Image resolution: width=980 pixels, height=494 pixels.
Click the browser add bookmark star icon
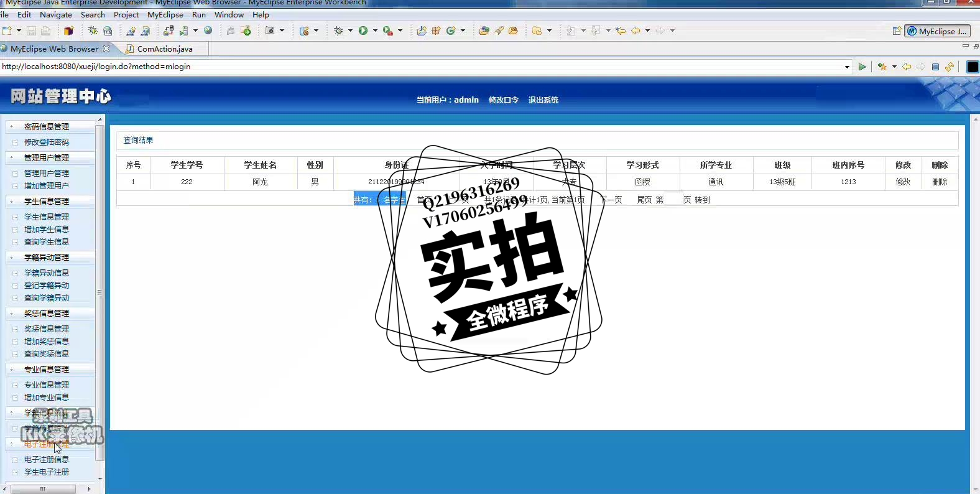(882, 67)
